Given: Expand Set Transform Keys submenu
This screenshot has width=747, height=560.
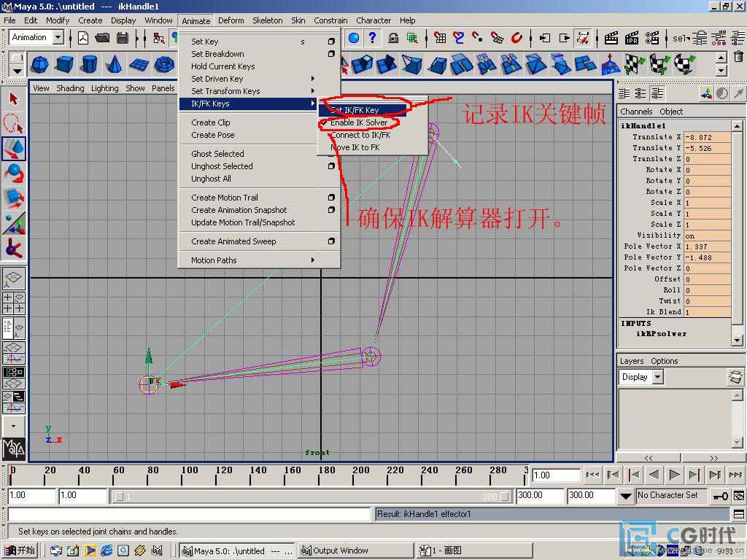Looking at the screenshot, I should [x=312, y=91].
